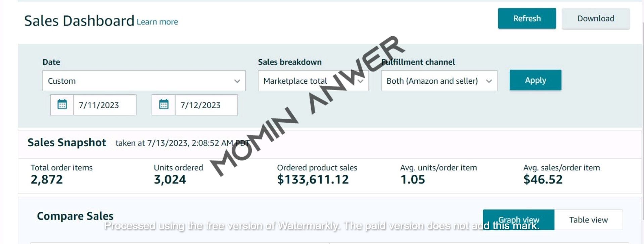Open the Marketplace total sales breakdown dropdown
This screenshot has height=244, width=644.
coord(313,81)
